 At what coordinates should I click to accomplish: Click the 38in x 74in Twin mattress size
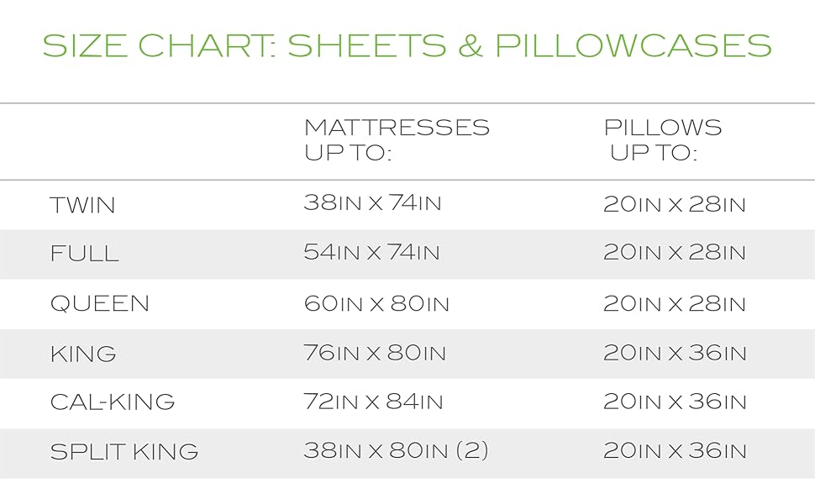pos(372,203)
